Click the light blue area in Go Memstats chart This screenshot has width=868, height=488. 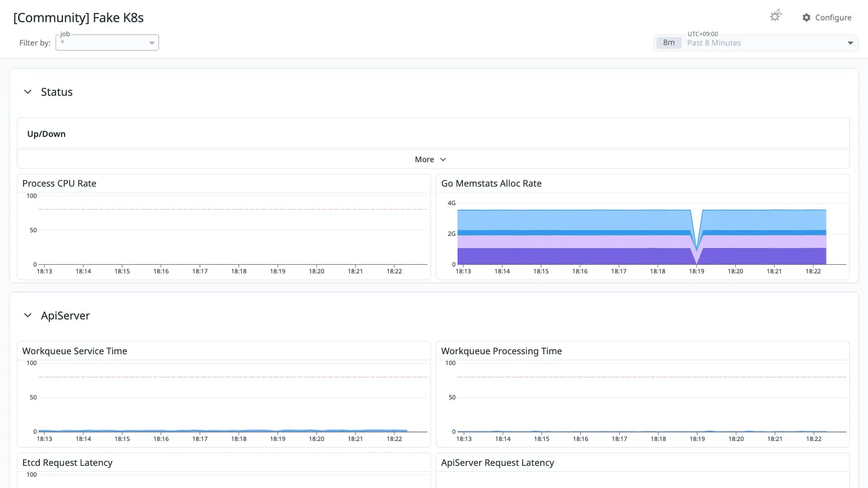tap(574, 220)
